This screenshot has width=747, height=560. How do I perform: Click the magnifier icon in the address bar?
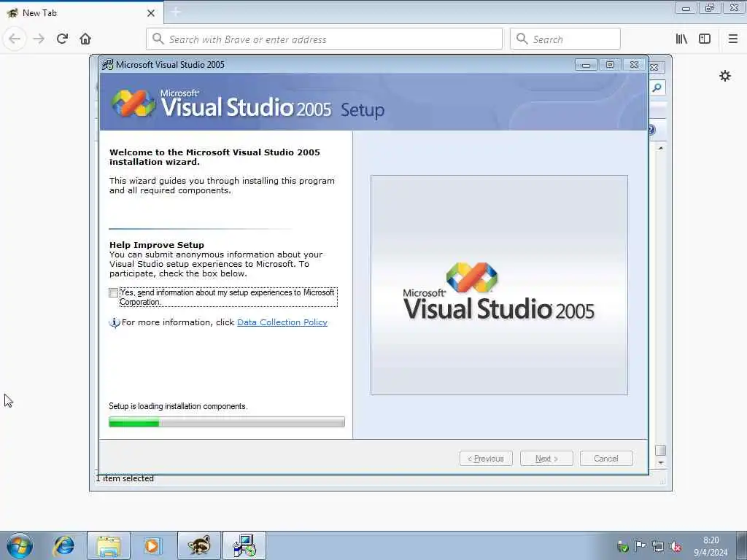(x=158, y=39)
